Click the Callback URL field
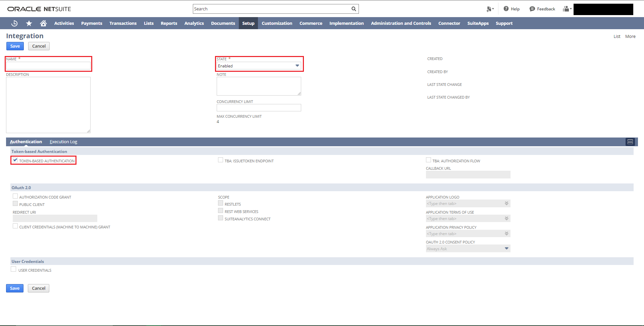 pyautogui.click(x=468, y=174)
